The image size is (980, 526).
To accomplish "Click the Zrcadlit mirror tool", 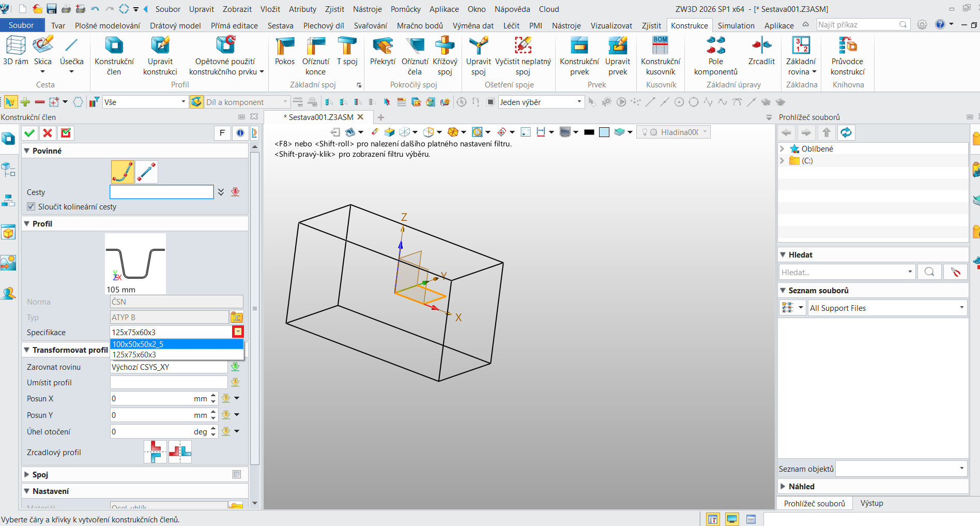I will [761, 51].
